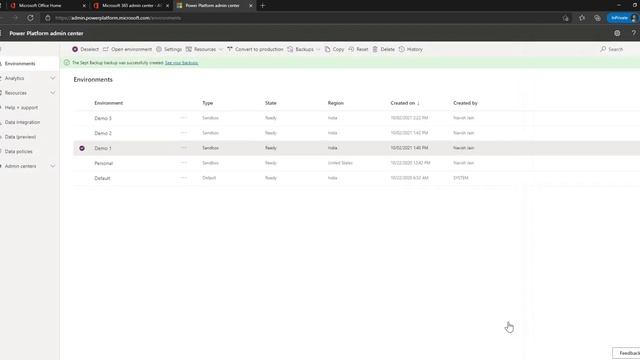Open Data (preview) page
Screen dimensions: 640x360
pos(20,137)
